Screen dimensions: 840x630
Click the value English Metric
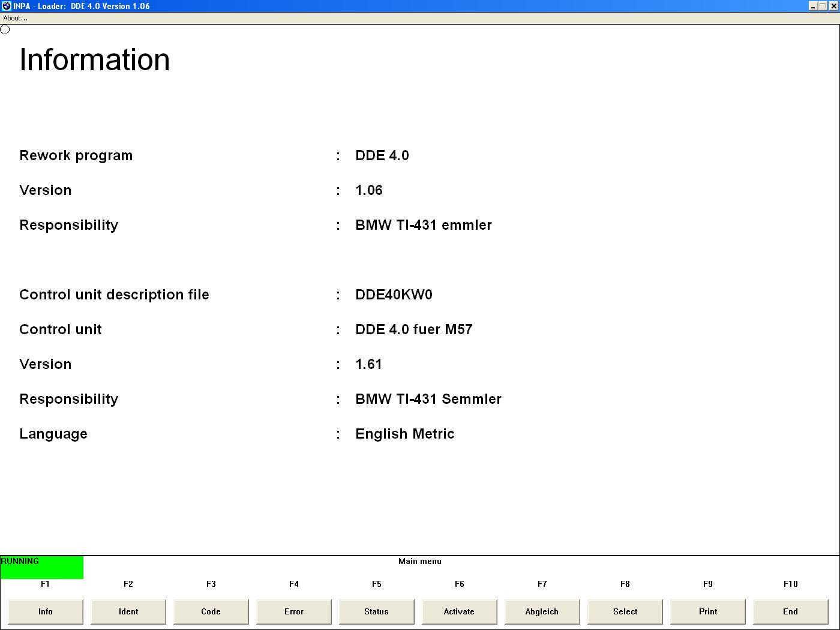click(405, 434)
